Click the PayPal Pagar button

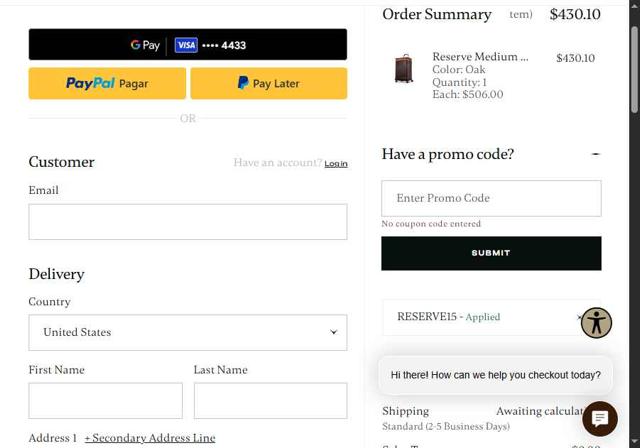pyautogui.click(x=107, y=83)
